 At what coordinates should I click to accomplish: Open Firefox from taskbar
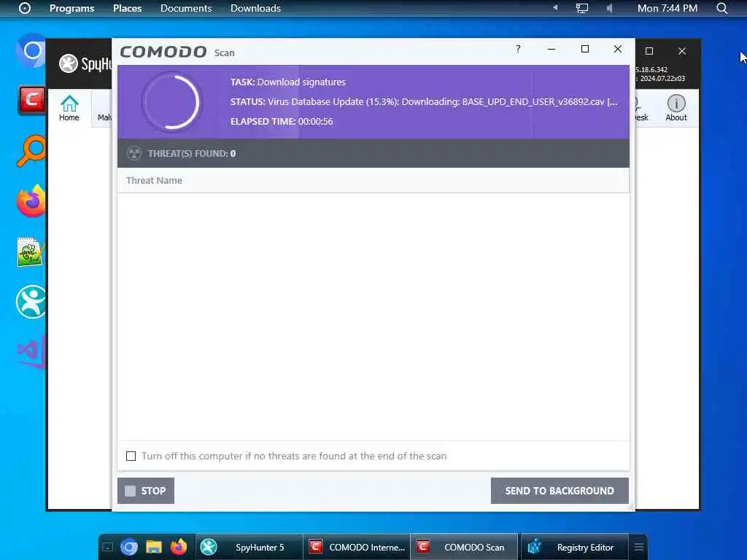[x=179, y=547]
